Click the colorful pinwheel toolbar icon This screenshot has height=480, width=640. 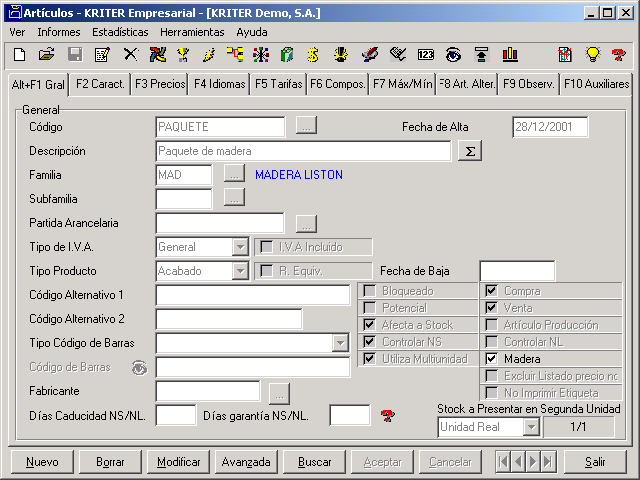point(158,54)
